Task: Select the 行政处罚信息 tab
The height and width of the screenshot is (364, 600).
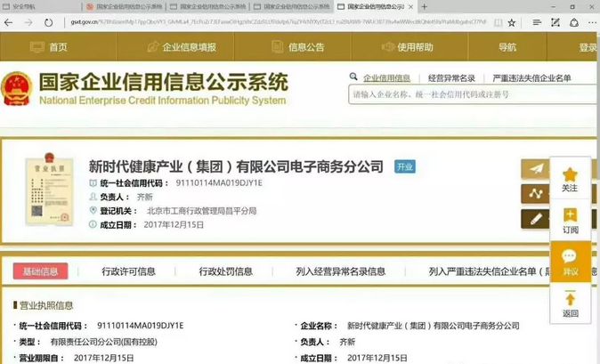Action: click(x=225, y=271)
